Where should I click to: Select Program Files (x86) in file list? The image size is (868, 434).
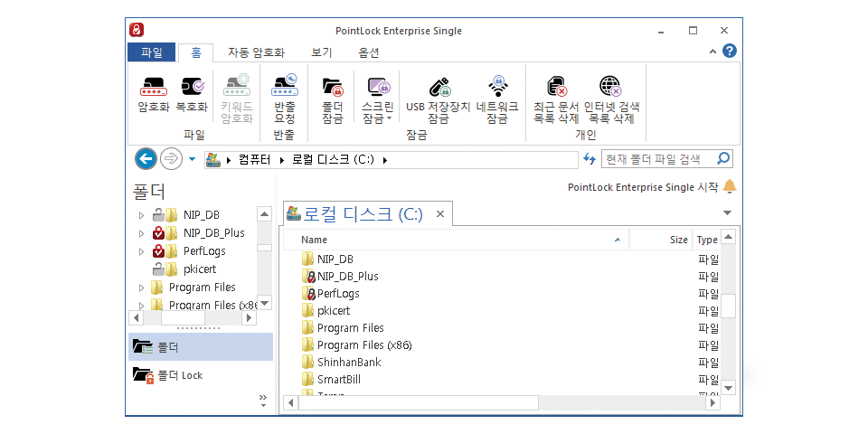tap(357, 345)
